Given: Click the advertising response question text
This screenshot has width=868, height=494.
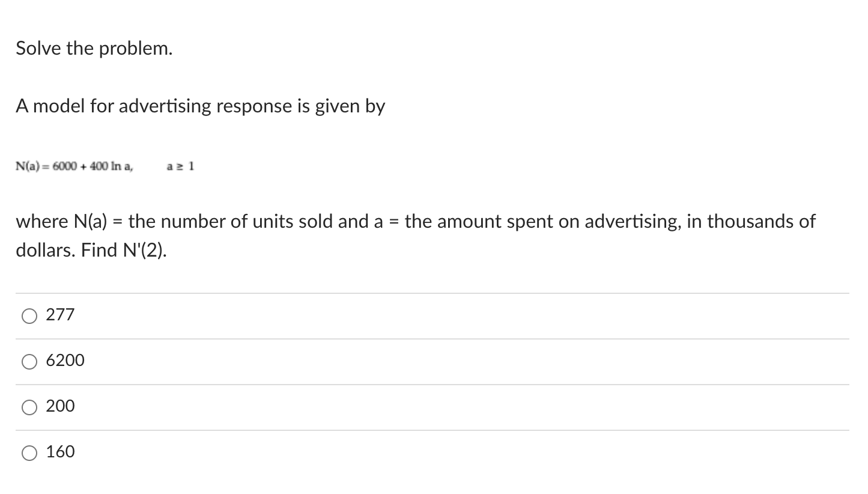Looking at the screenshot, I should [x=201, y=106].
